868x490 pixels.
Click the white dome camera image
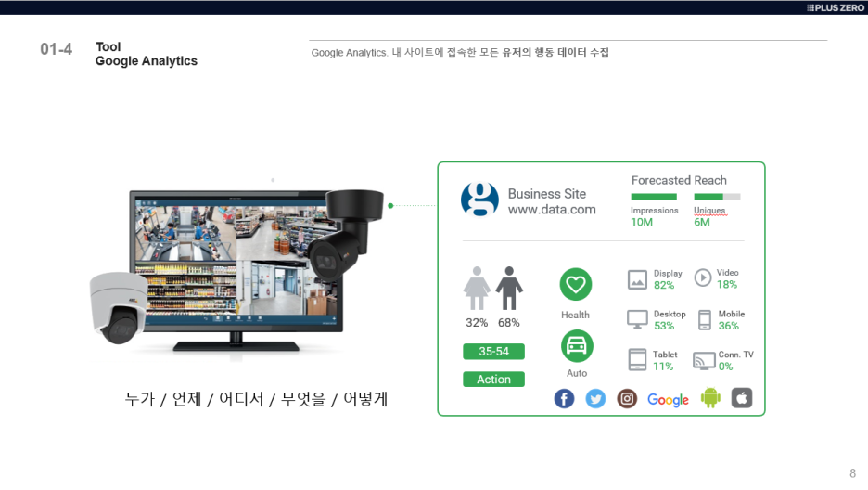(119, 307)
